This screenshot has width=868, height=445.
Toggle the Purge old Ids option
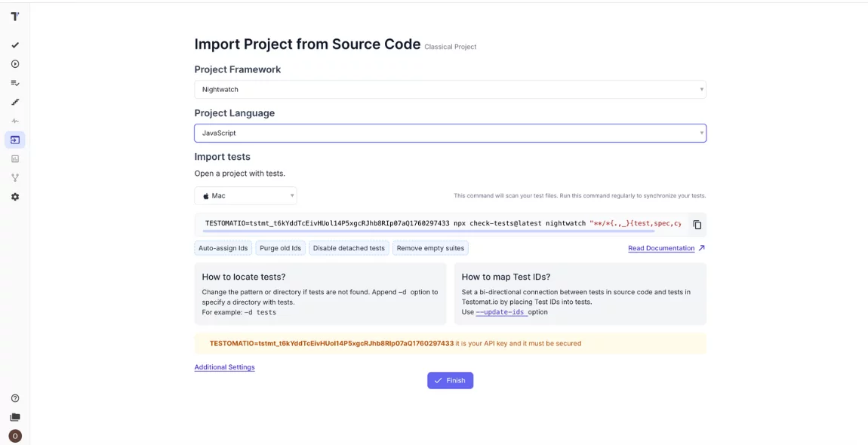tap(280, 248)
